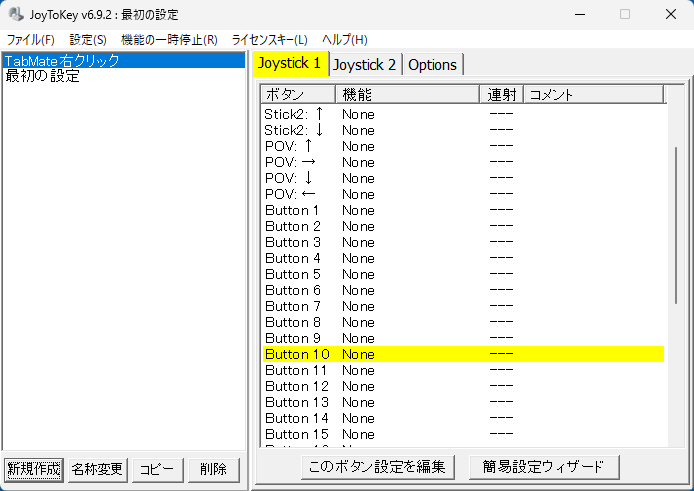
Task: Open the 機能の一時停止(R) menu
Action: [x=169, y=40]
